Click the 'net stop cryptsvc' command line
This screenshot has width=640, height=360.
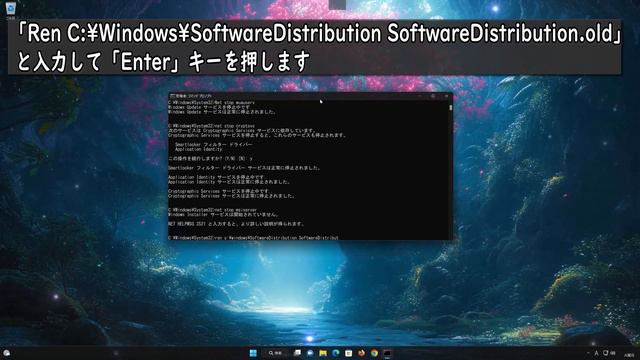211,126
